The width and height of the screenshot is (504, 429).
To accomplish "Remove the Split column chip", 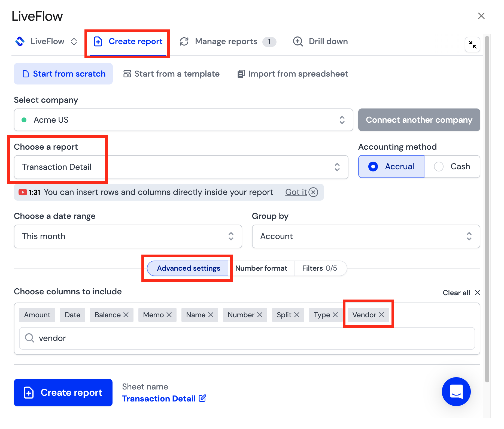I will [297, 315].
